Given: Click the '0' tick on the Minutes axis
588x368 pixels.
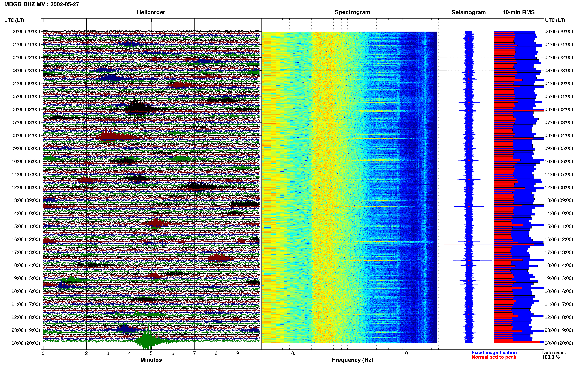Looking at the screenshot, I should pyautogui.click(x=43, y=353).
